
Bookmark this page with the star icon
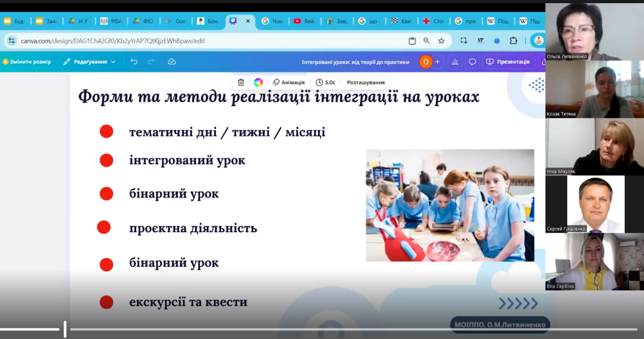click(441, 41)
